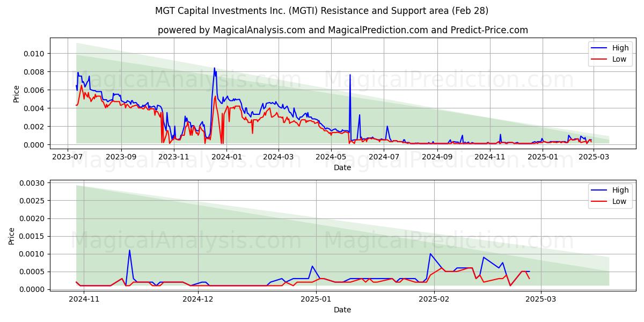Click the upper chart 'Price' axis label
Viewport: 644px width, 322px height.
coord(16,94)
